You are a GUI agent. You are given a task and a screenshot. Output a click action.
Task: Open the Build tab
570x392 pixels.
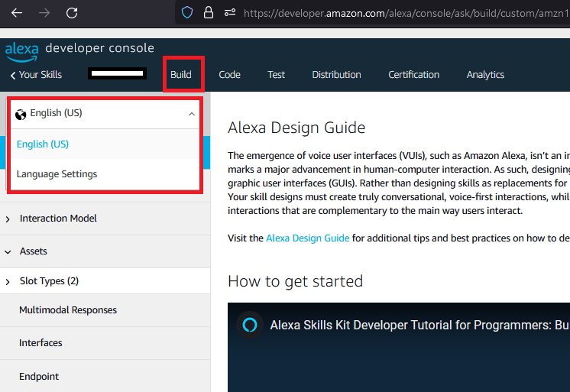click(181, 75)
